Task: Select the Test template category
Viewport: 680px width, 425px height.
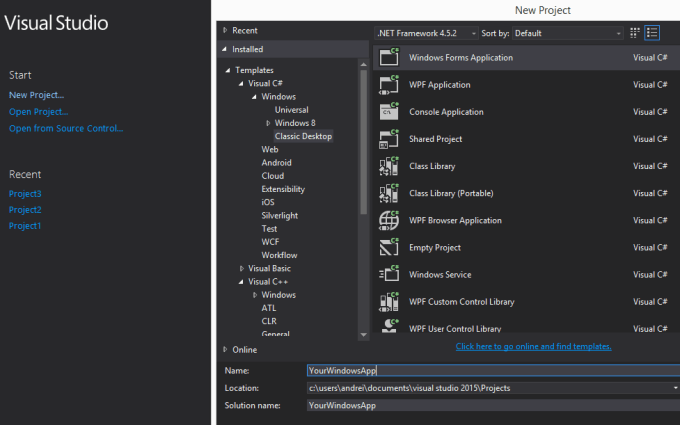Action: pos(269,229)
